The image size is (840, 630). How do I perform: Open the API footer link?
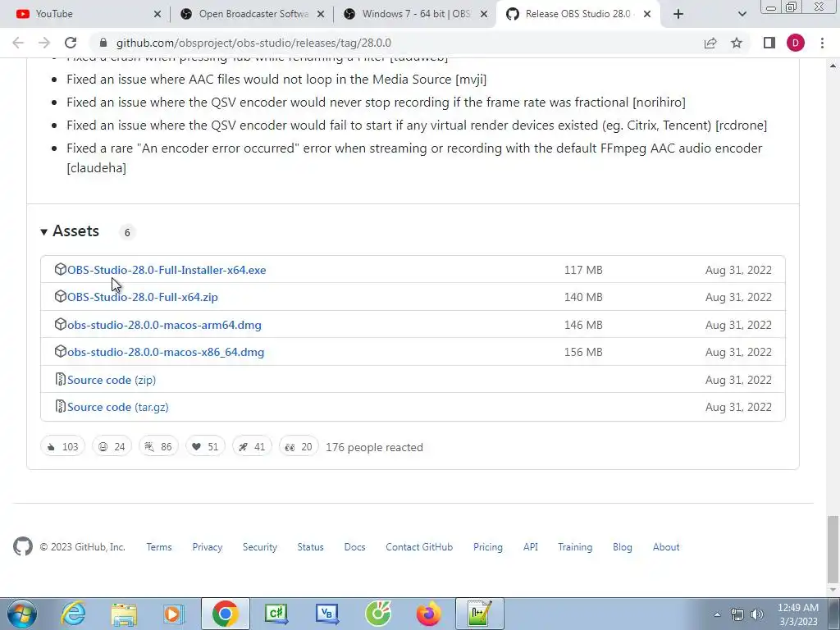[x=531, y=547]
